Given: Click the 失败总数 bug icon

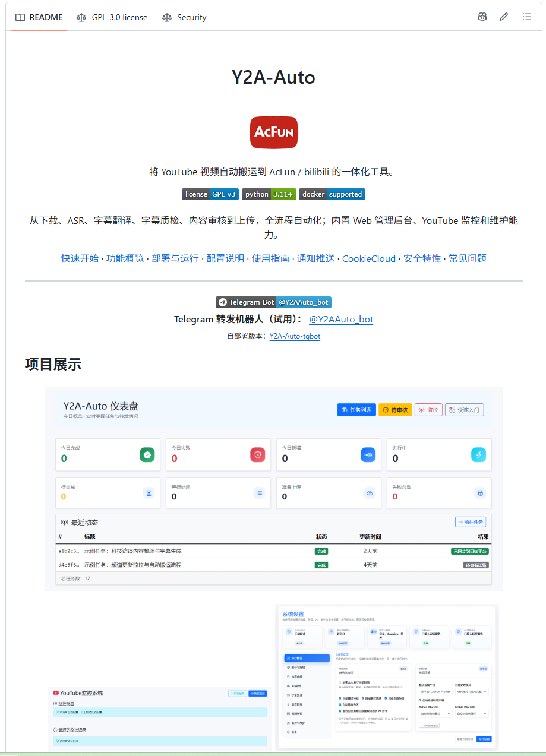Looking at the screenshot, I should pos(480,493).
